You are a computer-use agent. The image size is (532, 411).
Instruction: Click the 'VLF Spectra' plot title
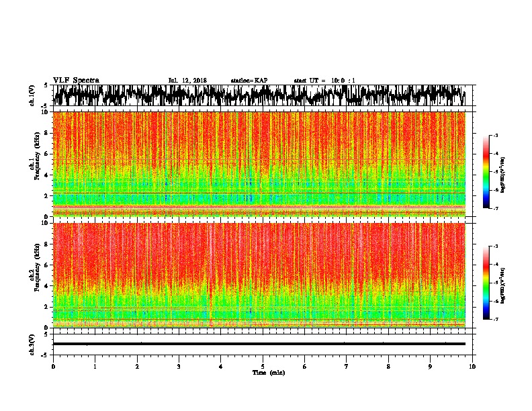76,80
